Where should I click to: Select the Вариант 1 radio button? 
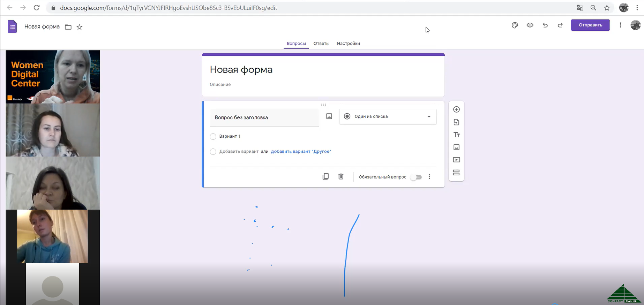pos(213,136)
